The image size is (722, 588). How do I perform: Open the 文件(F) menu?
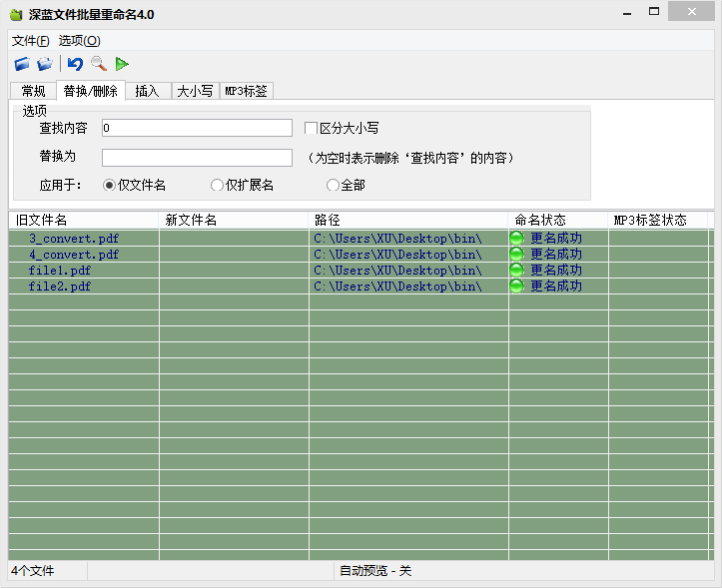coord(30,41)
